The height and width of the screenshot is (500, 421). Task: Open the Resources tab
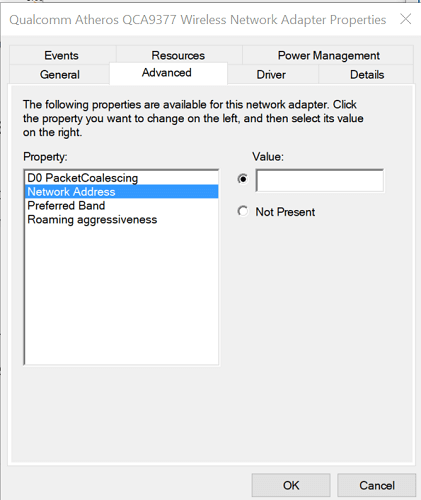(x=178, y=55)
